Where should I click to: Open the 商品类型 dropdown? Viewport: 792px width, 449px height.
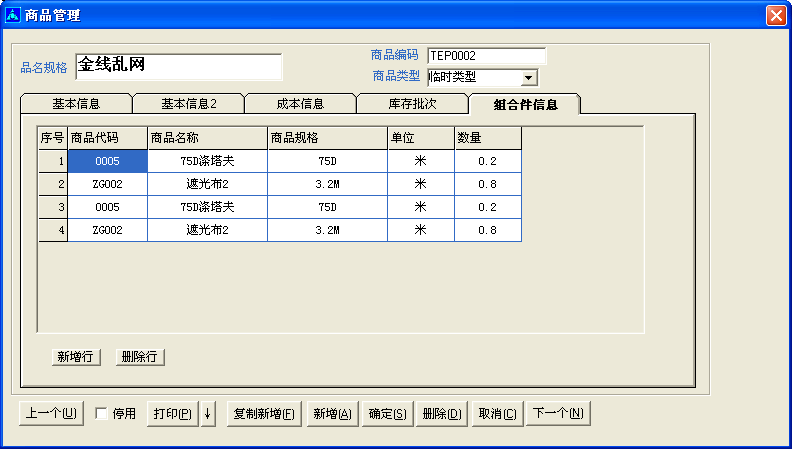[528, 78]
